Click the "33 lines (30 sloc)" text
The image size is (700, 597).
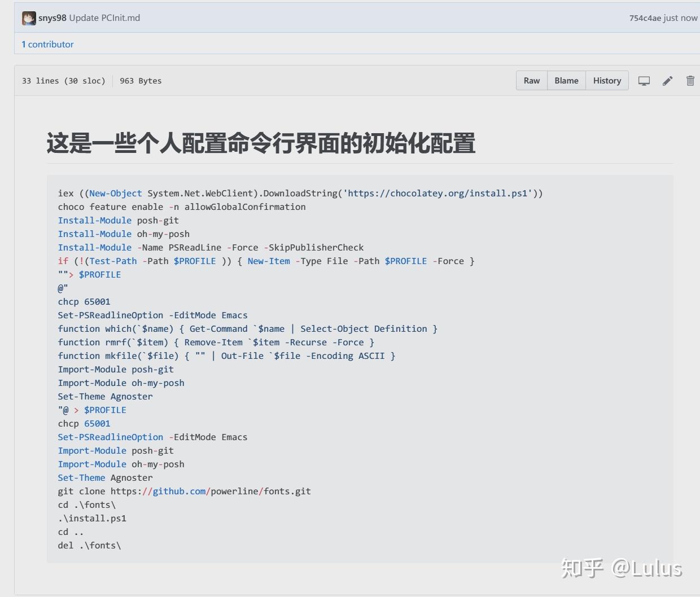63,81
